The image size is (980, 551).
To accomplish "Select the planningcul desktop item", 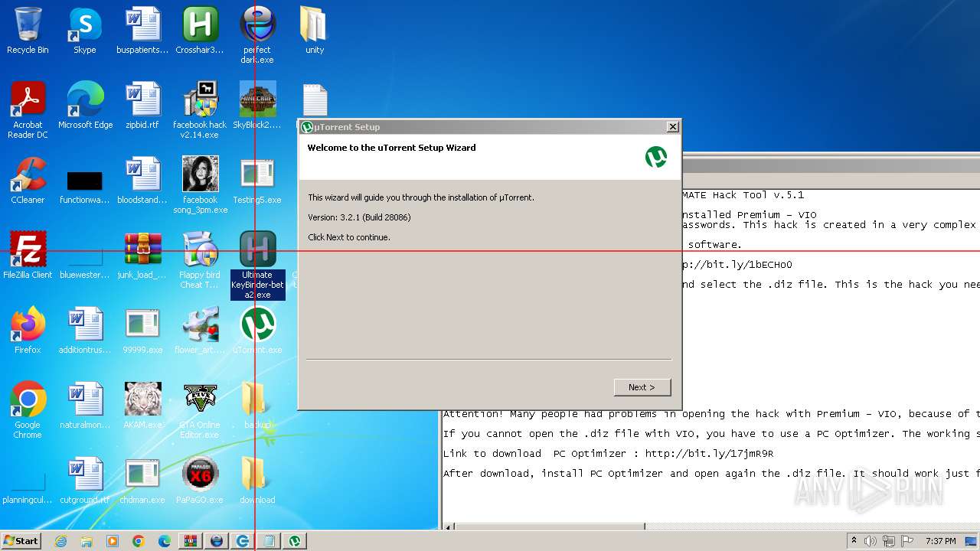I will [28, 487].
